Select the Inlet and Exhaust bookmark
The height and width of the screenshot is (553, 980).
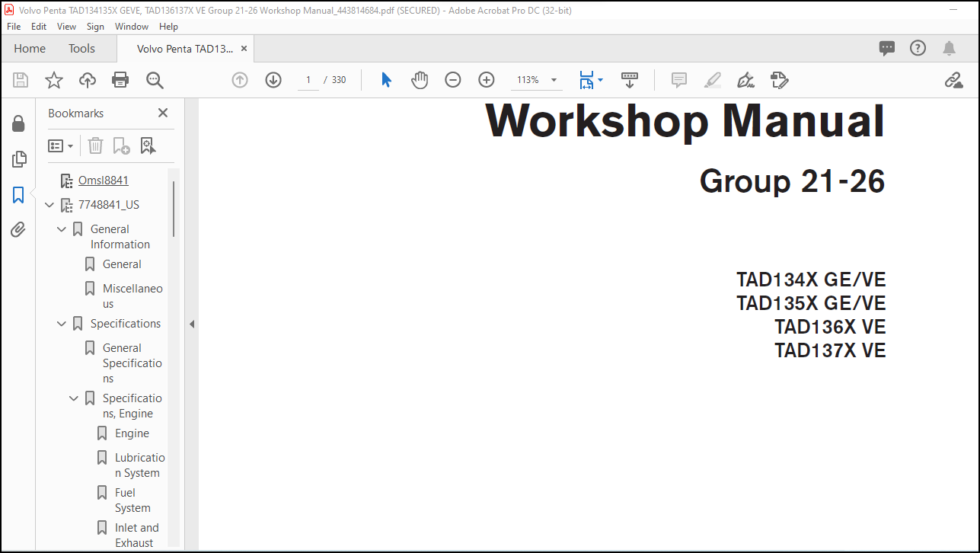(137, 535)
